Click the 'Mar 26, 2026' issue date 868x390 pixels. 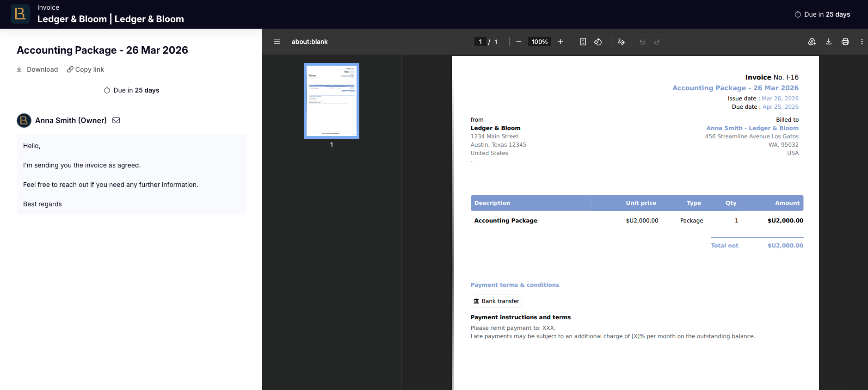(780, 99)
